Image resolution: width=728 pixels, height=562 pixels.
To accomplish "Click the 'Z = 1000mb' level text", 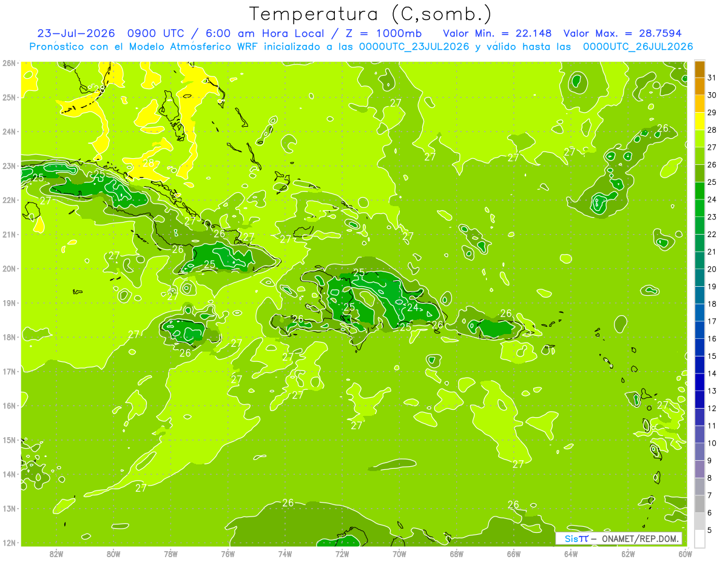I will 383,33.
